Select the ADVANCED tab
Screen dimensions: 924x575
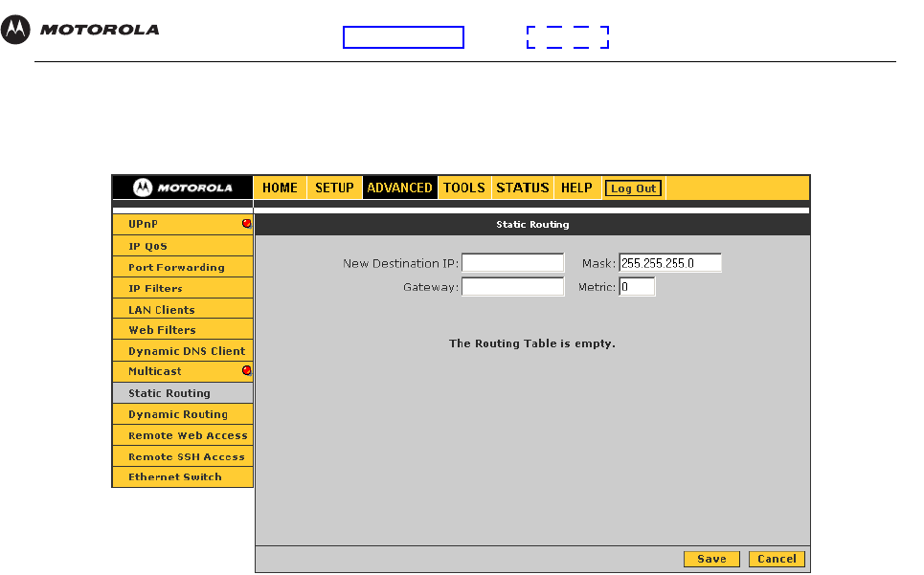point(399,188)
